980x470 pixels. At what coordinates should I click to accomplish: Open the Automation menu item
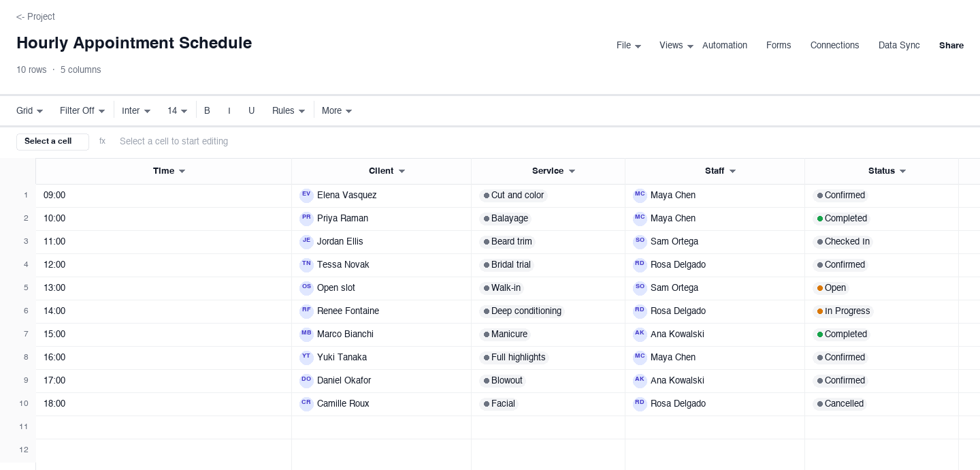pyautogui.click(x=725, y=46)
